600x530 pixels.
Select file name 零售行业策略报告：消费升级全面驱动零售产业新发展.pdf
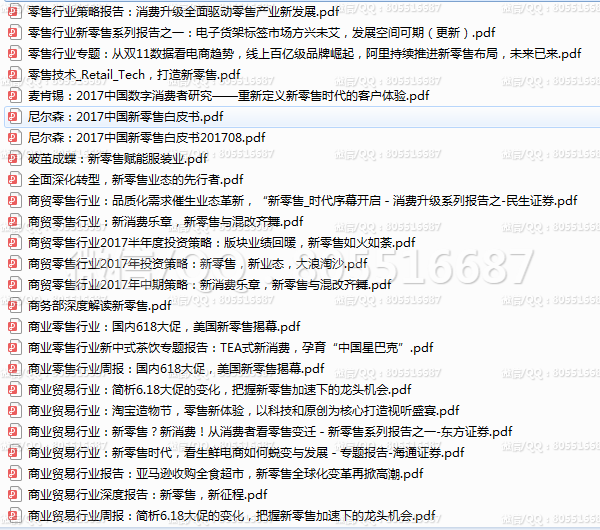pos(183,12)
